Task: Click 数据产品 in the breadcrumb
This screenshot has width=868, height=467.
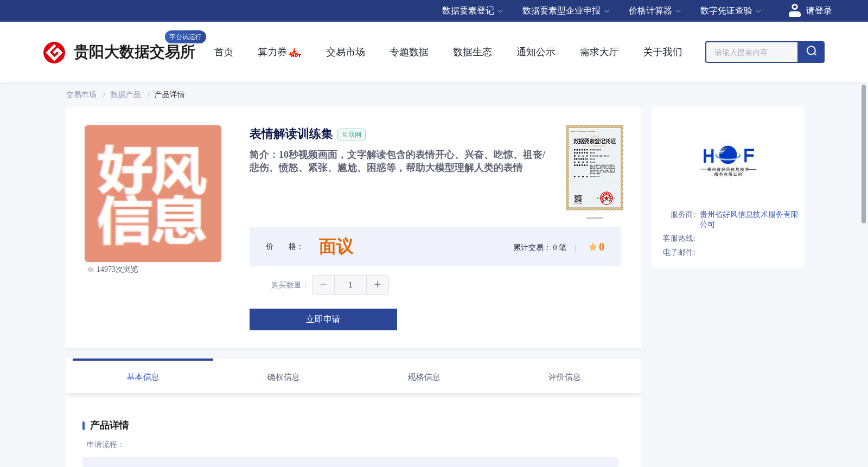Action: click(126, 94)
